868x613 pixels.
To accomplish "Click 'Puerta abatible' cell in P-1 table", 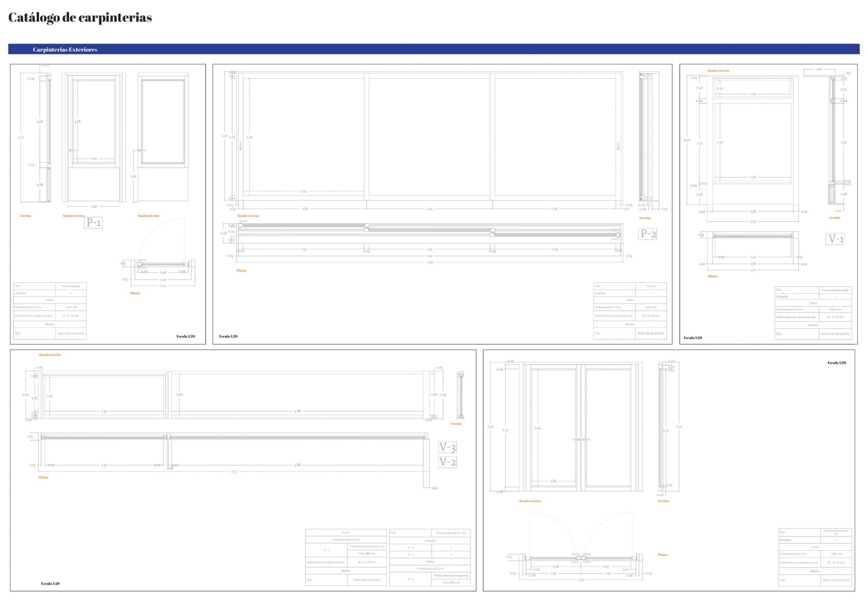I will 71,286.
